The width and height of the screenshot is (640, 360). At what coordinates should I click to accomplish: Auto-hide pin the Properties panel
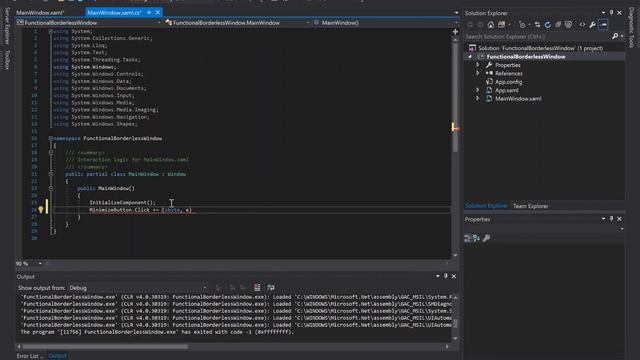[611, 219]
